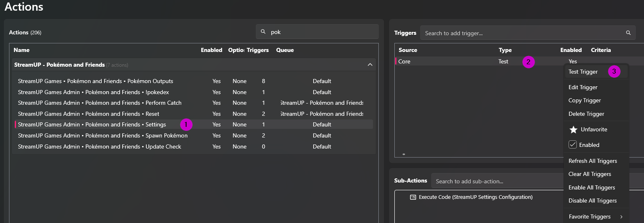
Task: Select the Settings action row
Action: [x=193, y=124]
